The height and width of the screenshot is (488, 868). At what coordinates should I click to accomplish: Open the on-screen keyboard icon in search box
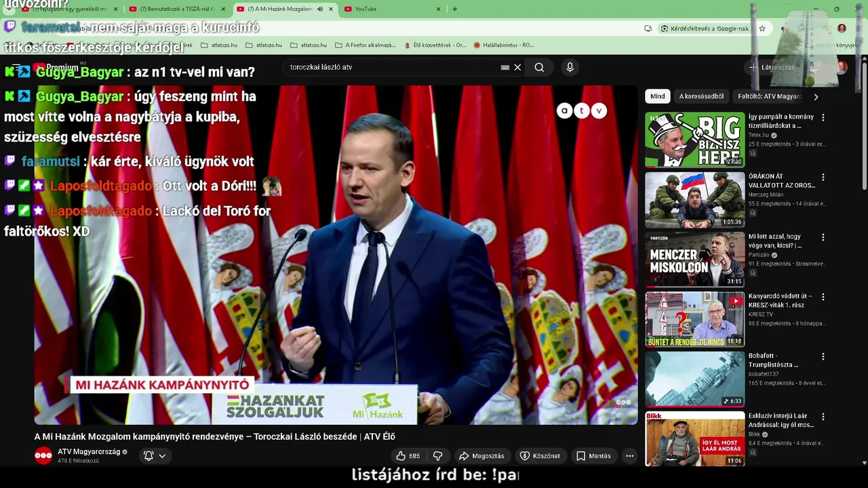505,67
